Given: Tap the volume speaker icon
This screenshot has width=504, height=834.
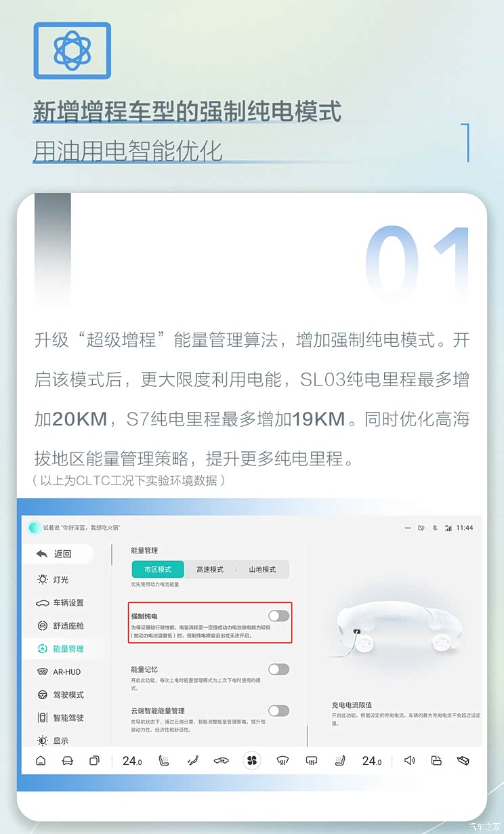Looking at the screenshot, I should 409,761.
